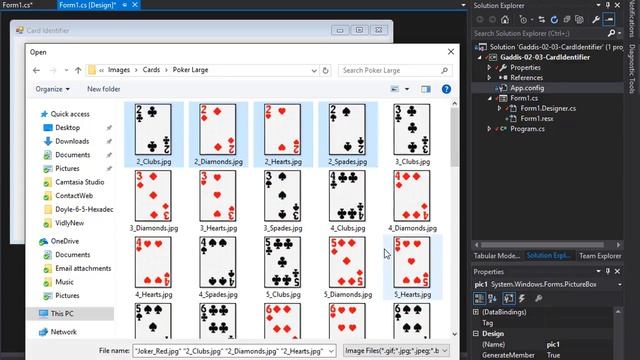Click Cards in the address breadcrumb
Image resolution: width=640 pixels, height=360 pixels.
point(151,70)
